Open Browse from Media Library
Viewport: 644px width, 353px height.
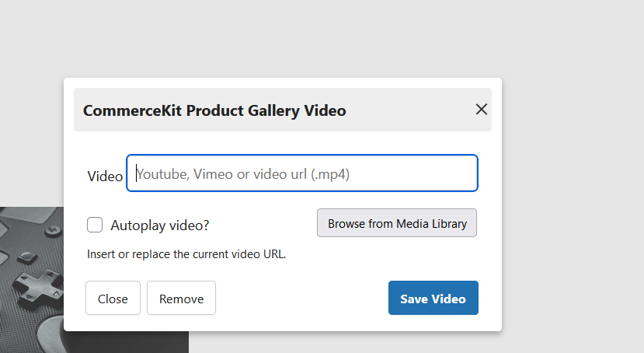coord(397,223)
